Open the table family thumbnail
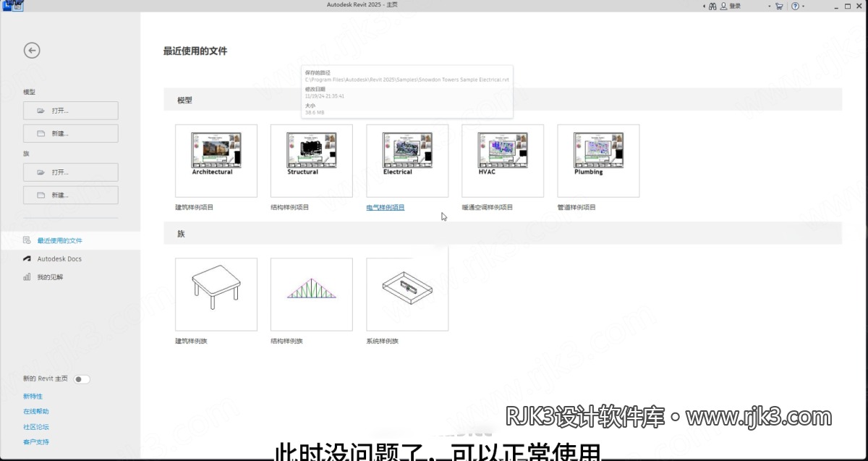Screen dimensions: 868x461 pos(216,295)
